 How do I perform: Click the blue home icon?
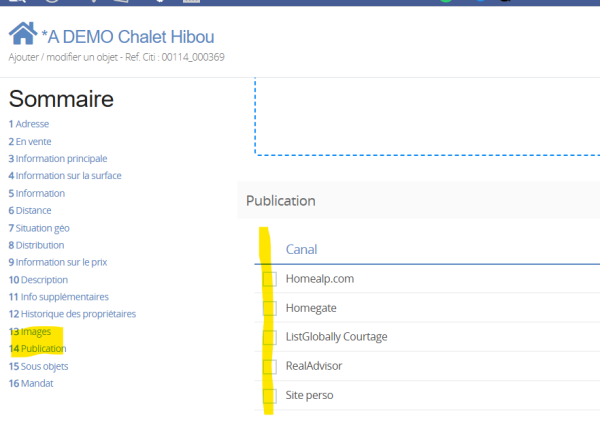(23, 33)
